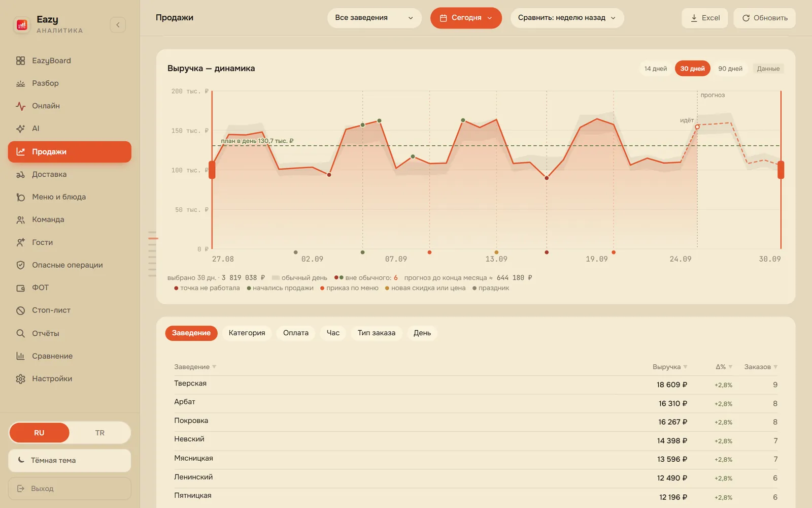Select the 14 дней range
The image size is (812, 508).
click(656, 69)
